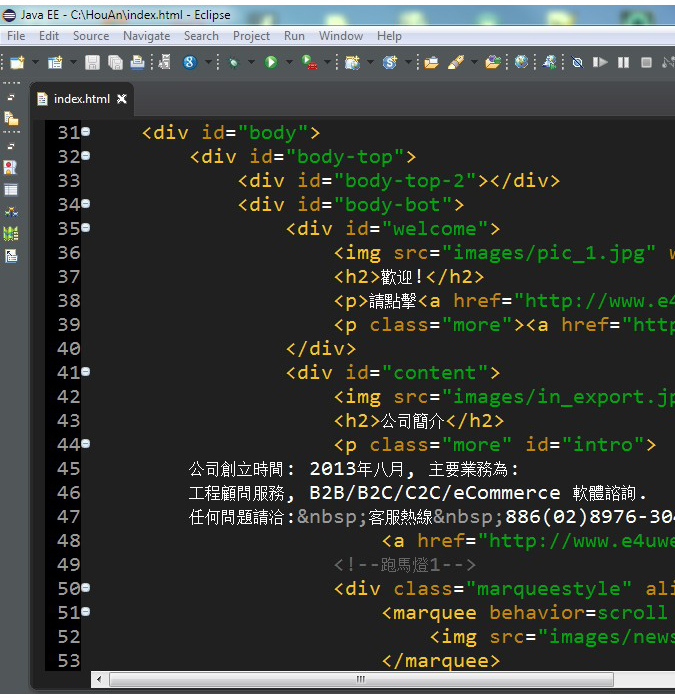Click the New wizard toolbar icon
The image size is (675, 700).
17,62
